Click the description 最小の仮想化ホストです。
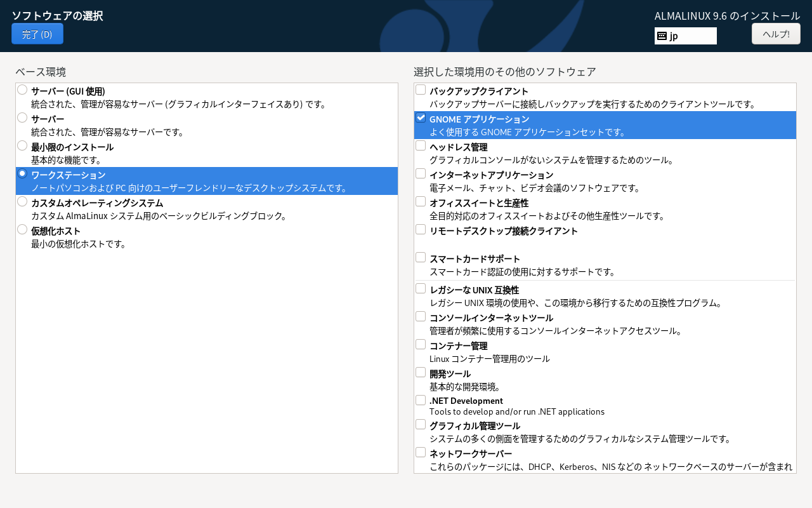The width and height of the screenshot is (812, 508). click(79, 244)
